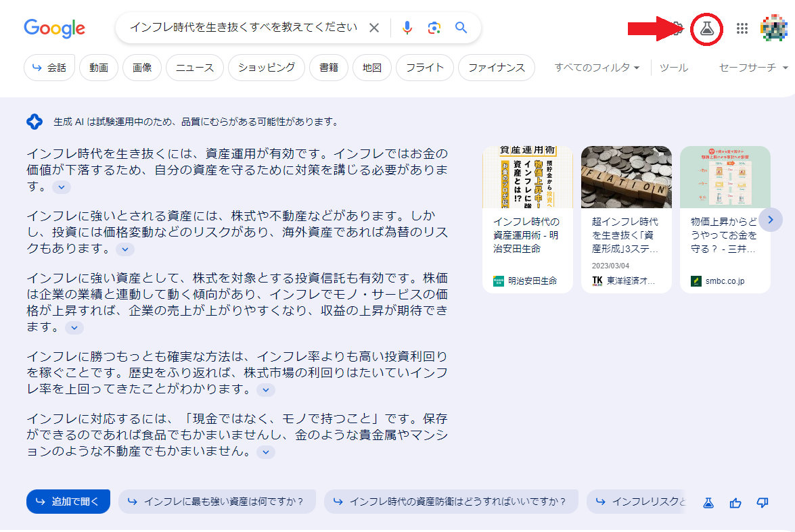Clear the search query with the X icon
795x532 pixels.
[x=374, y=28]
